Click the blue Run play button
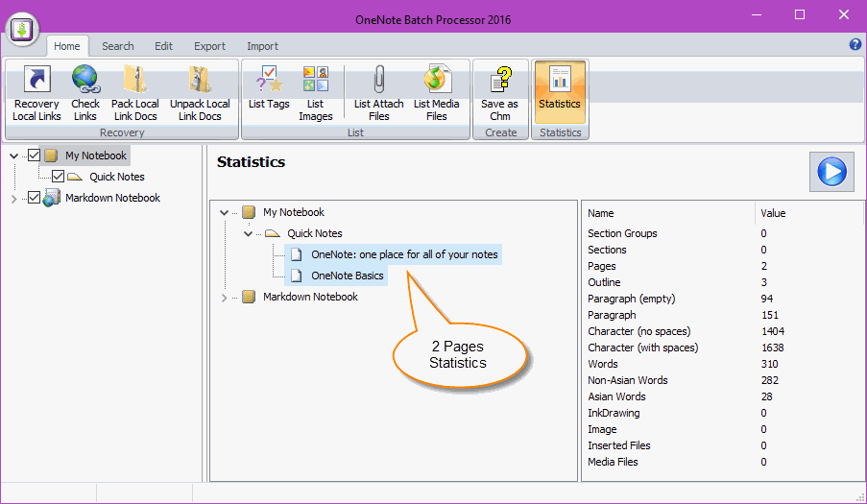 [831, 171]
